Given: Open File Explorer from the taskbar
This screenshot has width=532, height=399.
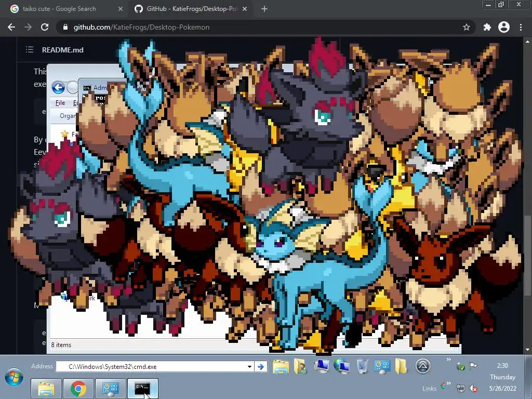Looking at the screenshot, I should [46, 389].
